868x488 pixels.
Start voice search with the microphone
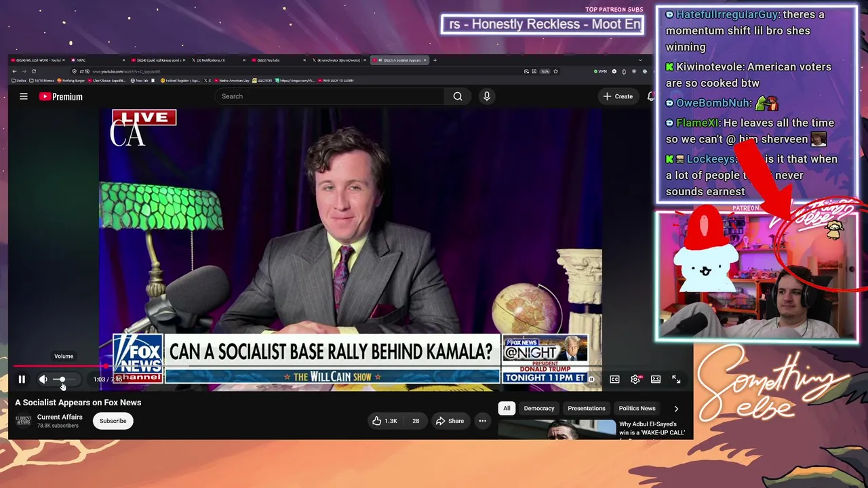pyautogui.click(x=486, y=96)
